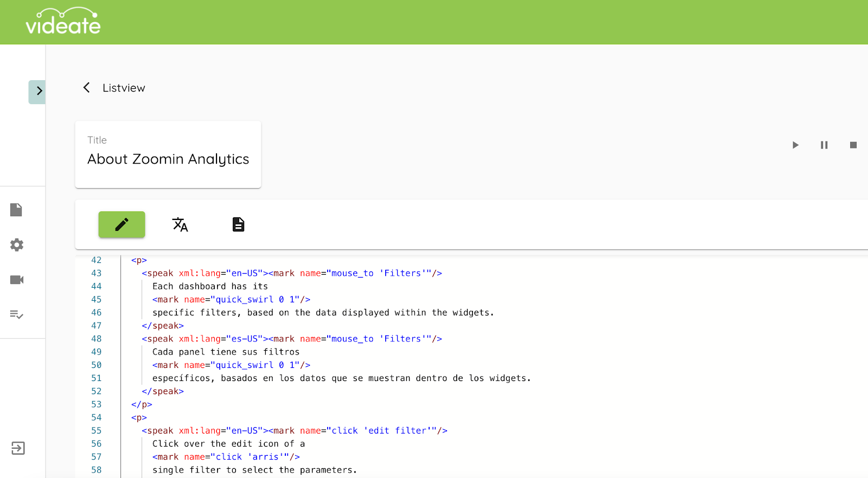868x478 pixels.
Task: Edit the title About Zoomin Analytics
Action: pyautogui.click(x=168, y=159)
